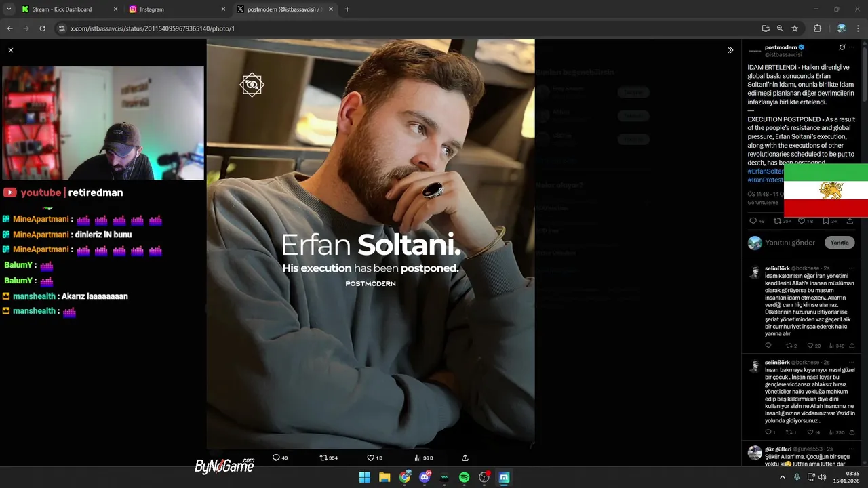Like selinBörk's reply showing 20 likes
The width and height of the screenshot is (868, 488).
coord(810,346)
